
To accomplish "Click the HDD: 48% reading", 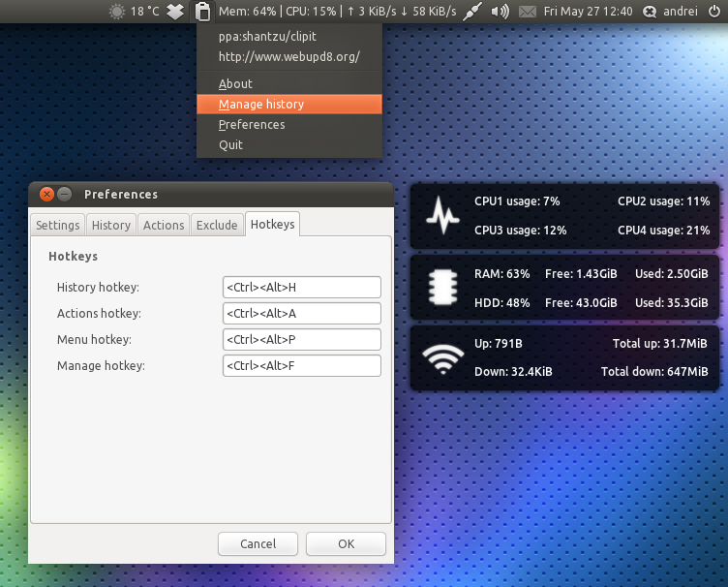I will (501, 303).
